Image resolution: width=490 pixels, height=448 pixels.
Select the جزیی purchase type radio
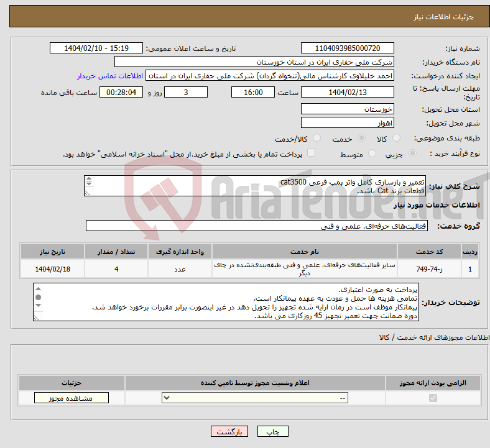tap(412, 153)
